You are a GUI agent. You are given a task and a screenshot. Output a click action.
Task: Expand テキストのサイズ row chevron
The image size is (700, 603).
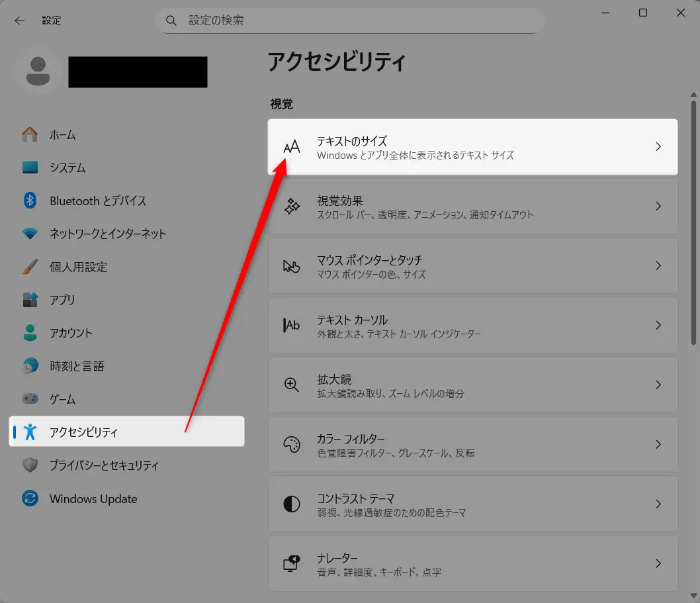click(x=658, y=146)
